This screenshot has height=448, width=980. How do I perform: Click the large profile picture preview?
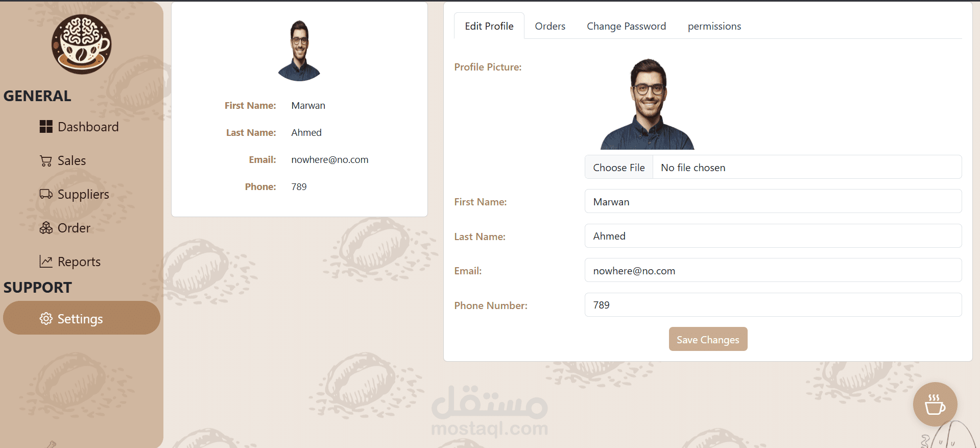(x=648, y=104)
